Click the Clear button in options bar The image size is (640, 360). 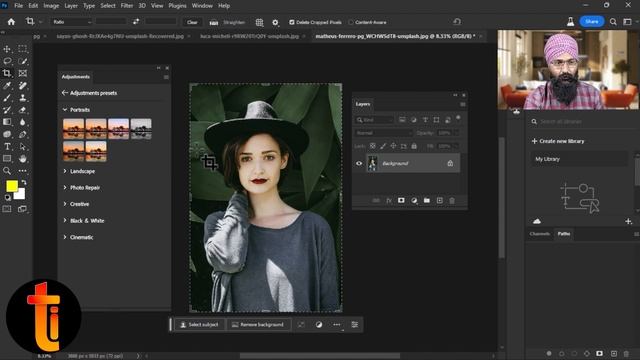[192, 22]
